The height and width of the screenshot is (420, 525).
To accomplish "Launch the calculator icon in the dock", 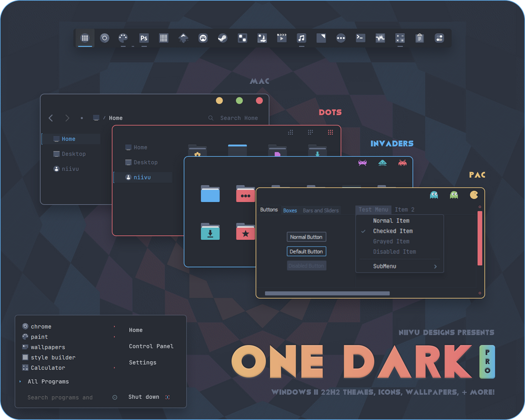I will coord(400,38).
